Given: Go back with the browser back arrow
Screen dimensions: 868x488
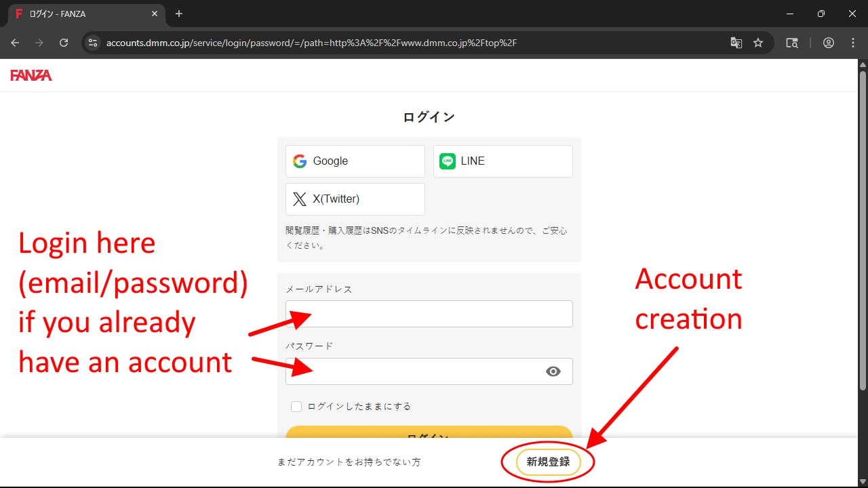Looking at the screenshot, I should (x=15, y=43).
